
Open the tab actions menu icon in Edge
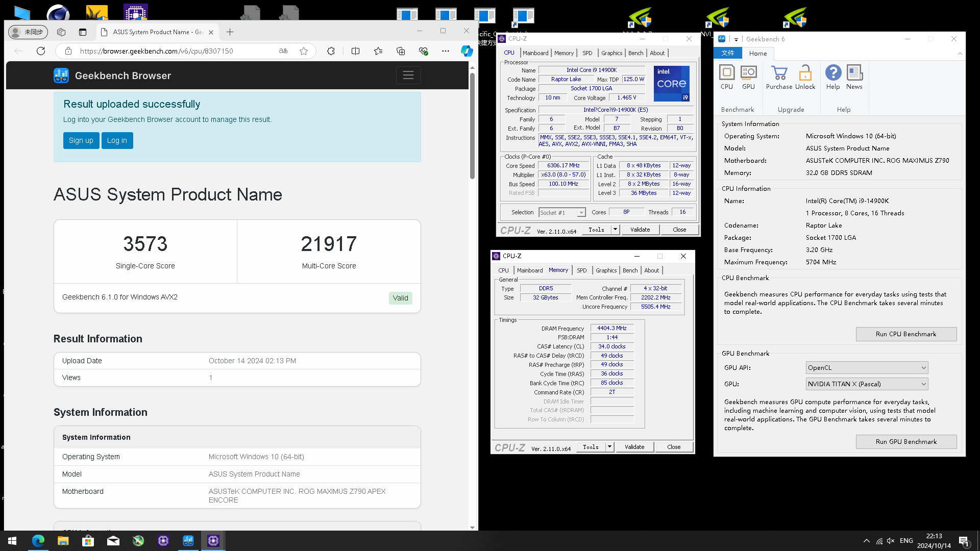[x=83, y=32]
